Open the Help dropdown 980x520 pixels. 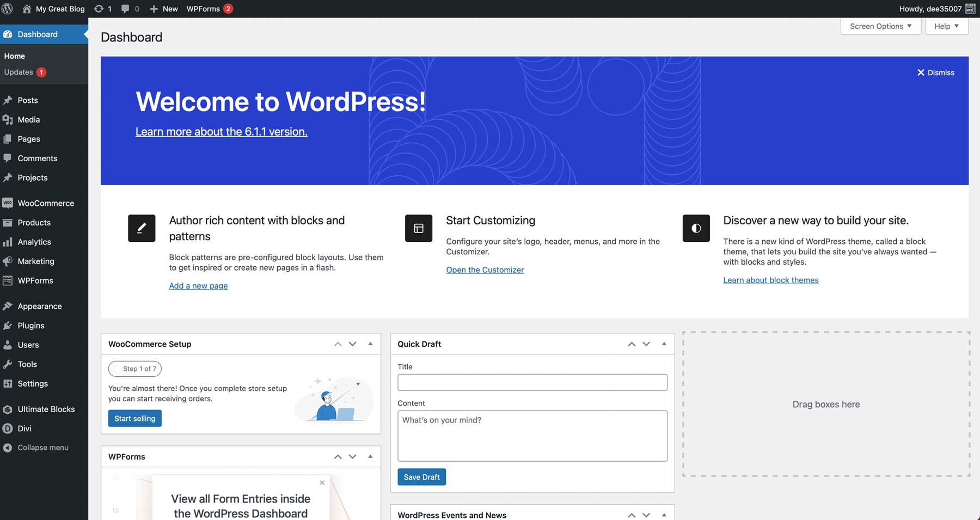946,26
